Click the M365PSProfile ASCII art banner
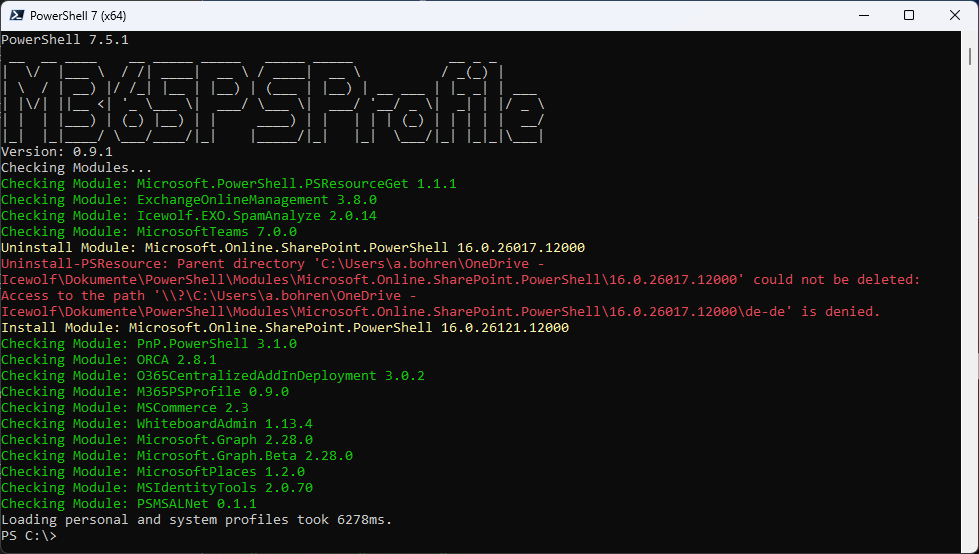Viewport: 979px width, 554px height. pyautogui.click(x=273, y=100)
